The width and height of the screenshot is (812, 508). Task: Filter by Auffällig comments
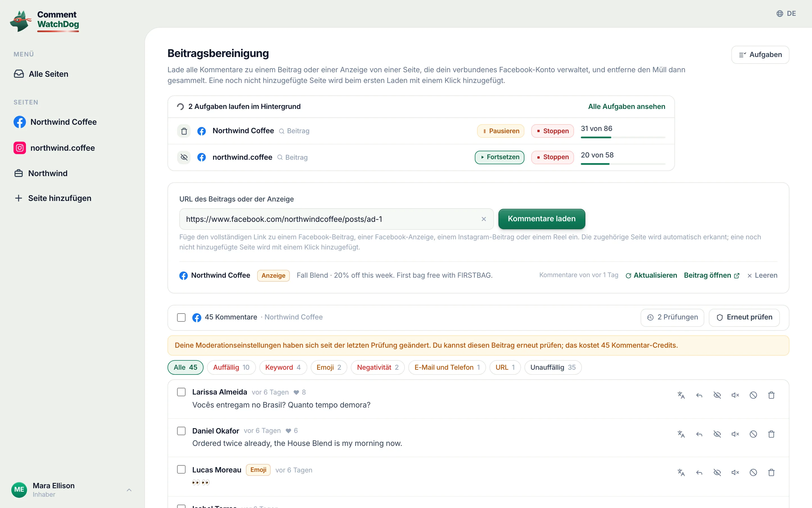coord(231,367)
